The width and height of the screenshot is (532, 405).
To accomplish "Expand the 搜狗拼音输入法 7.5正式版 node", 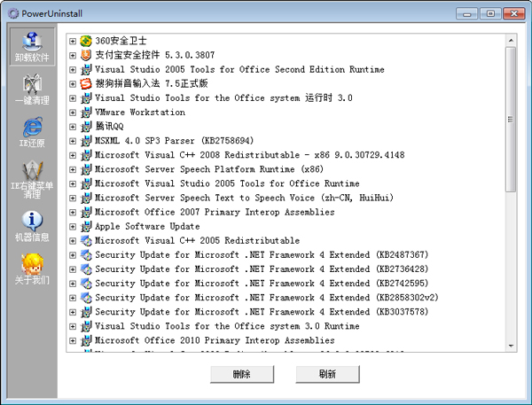I will coord(73,84).
